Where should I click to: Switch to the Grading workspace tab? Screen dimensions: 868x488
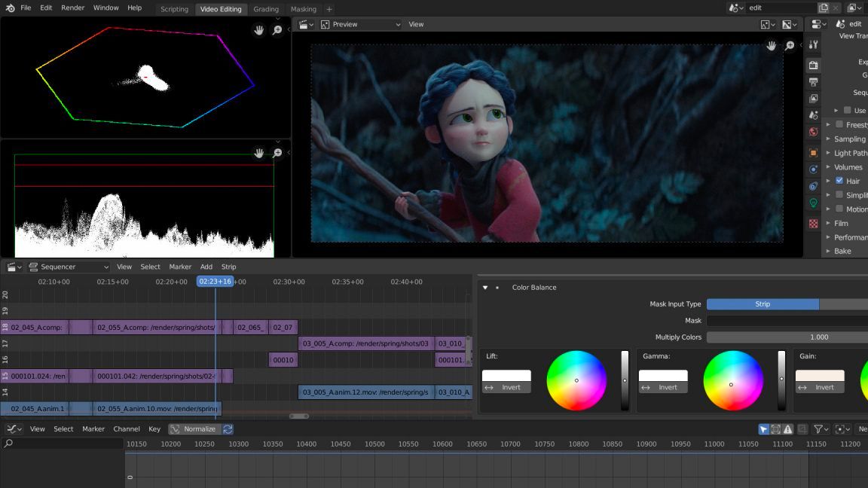coord(266,9)
